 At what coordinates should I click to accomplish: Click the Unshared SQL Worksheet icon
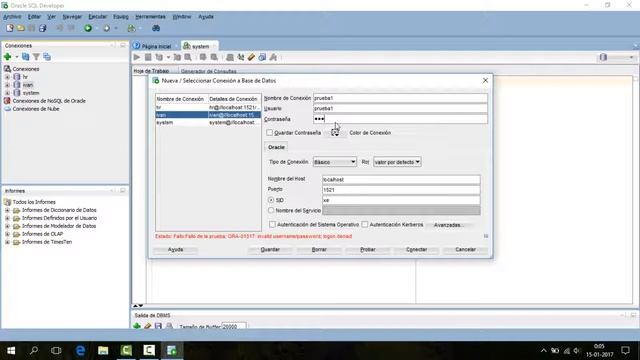coord(230,57)
